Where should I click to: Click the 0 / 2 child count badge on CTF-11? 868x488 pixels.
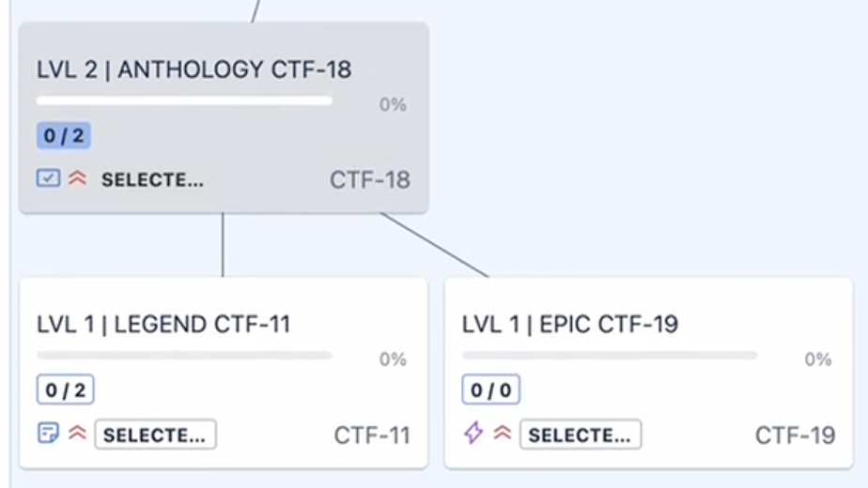click(66, 389)
